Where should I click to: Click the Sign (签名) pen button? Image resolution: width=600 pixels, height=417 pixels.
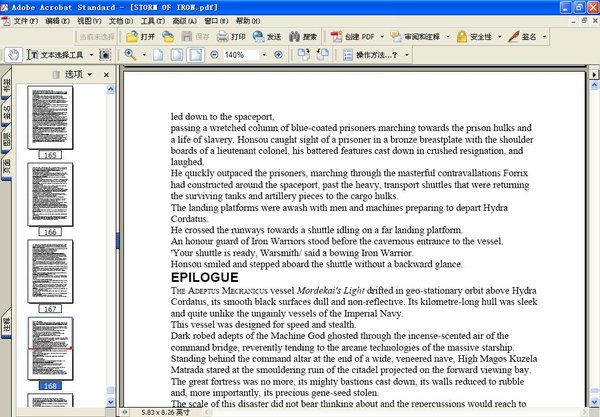point(522,37)
